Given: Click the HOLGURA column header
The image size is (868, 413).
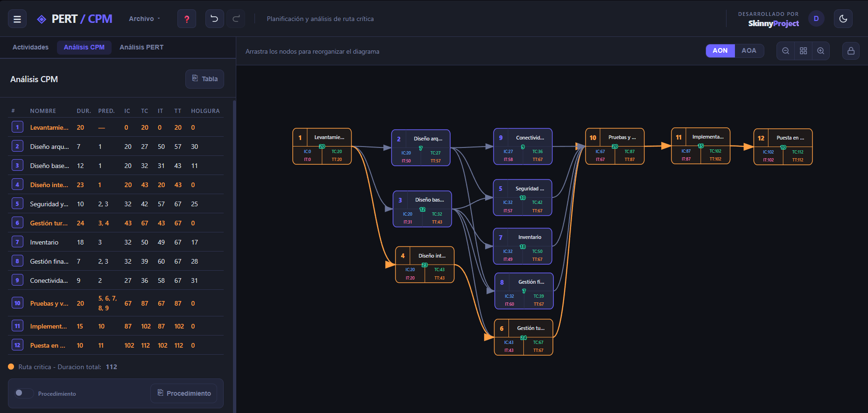Looking at the screenshot, I should [205, 111].
